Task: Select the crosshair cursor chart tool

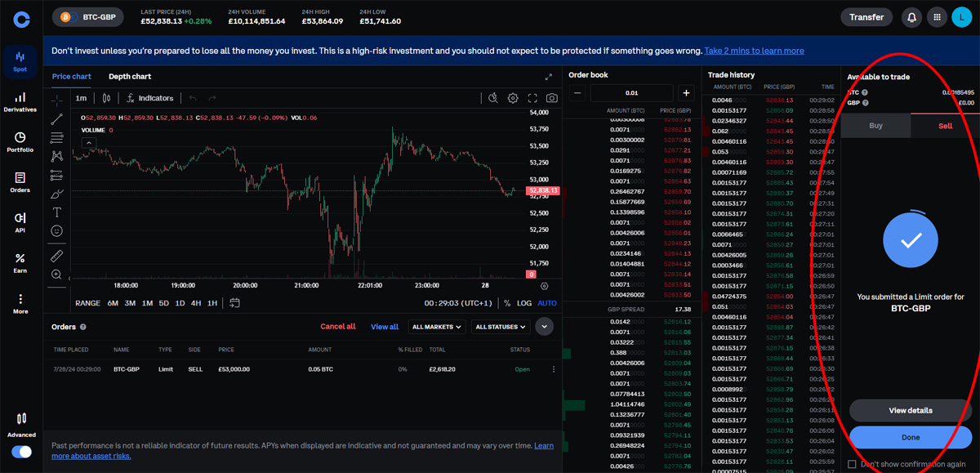Action: point(56,100)
